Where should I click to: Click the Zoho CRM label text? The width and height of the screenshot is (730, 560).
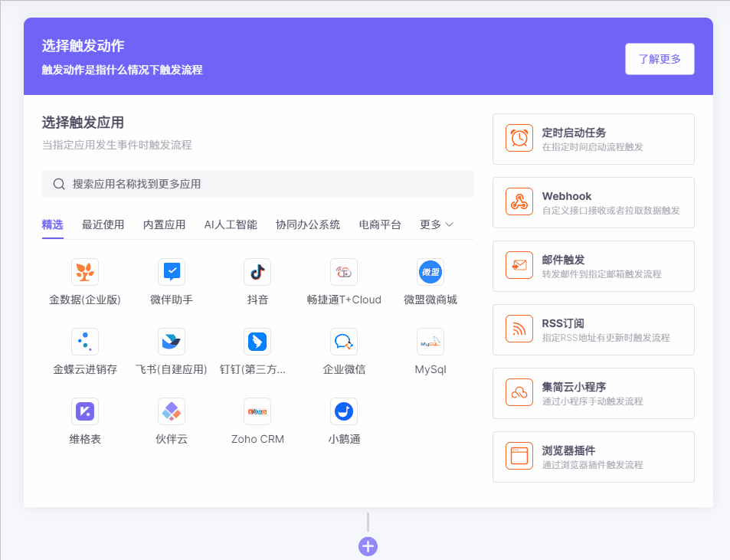coord(257,440)
